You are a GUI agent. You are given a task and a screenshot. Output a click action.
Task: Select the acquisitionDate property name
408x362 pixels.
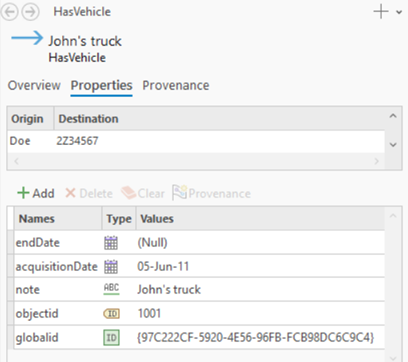point(57,267)
